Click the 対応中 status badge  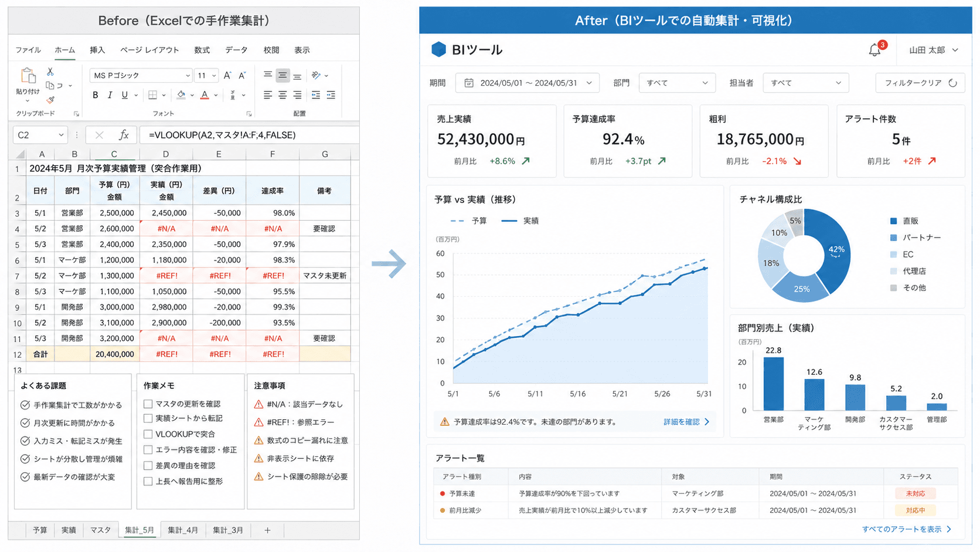point(915,510)
